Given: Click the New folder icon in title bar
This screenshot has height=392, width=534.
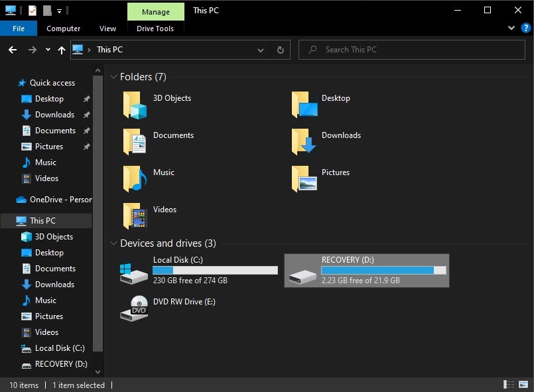Looking at the screenshot, I should click(x=47, y=11).
